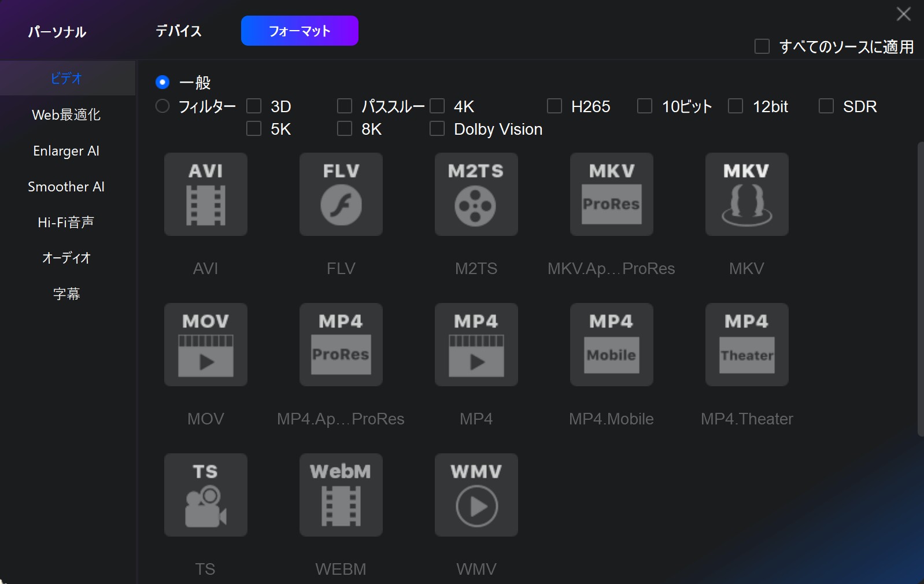Select オーディオ in the sidebar
This screenshot has height=584, width=924.
66,258
